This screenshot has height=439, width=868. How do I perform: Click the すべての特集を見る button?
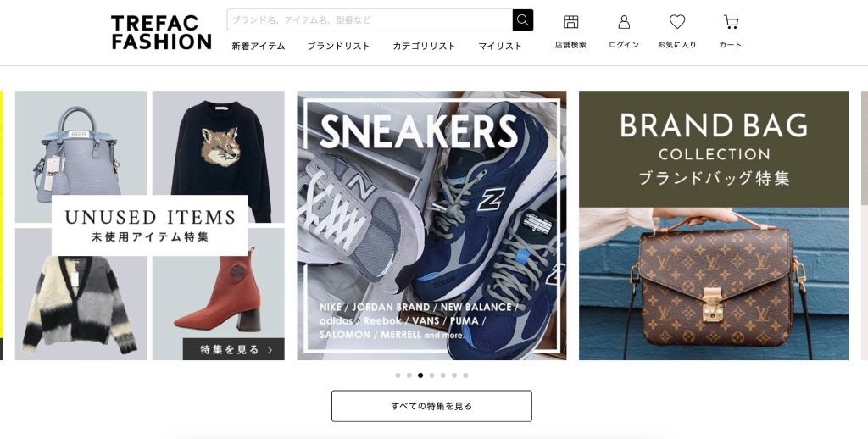[x=431, y=406]
